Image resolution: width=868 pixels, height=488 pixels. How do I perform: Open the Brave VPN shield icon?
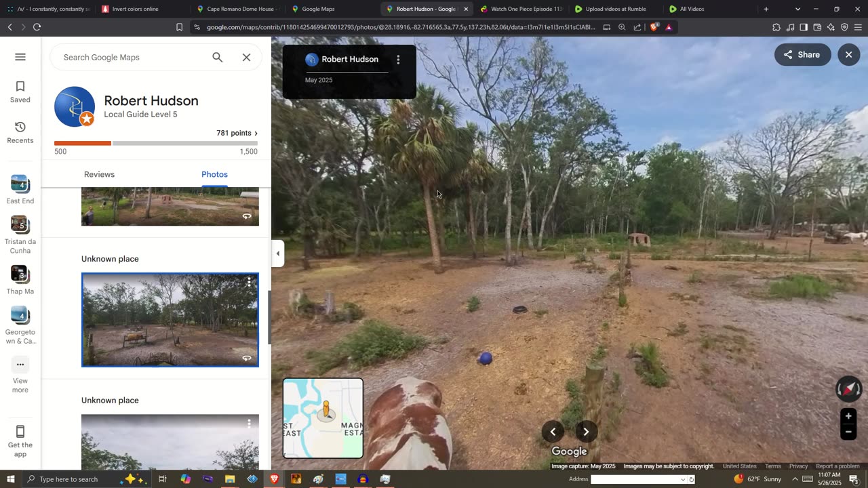tap(844, 27)
